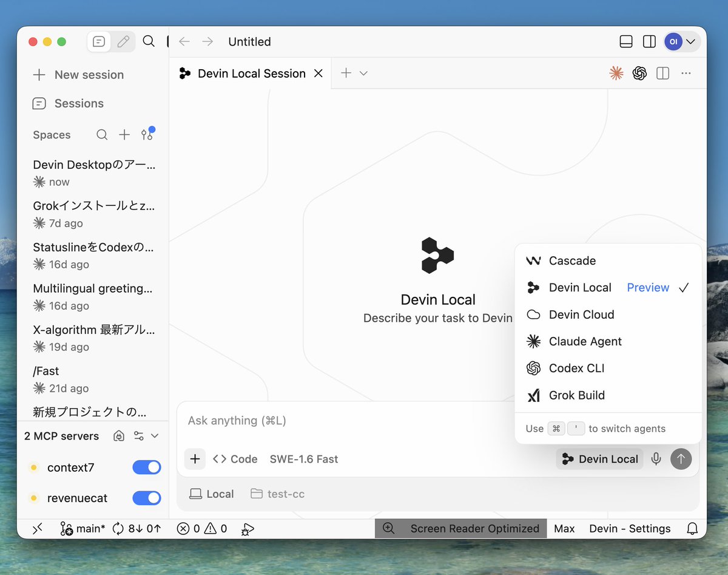The image size is (728, 575).
Task: Click the Max status bar entry
Action: coord(564,529)
